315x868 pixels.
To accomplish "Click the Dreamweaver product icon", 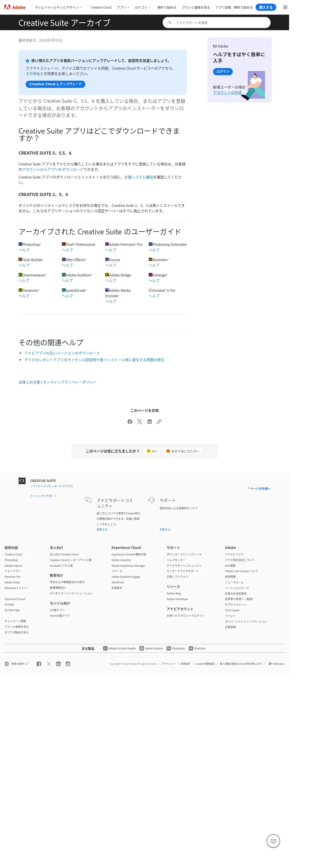I will (20, 275).
